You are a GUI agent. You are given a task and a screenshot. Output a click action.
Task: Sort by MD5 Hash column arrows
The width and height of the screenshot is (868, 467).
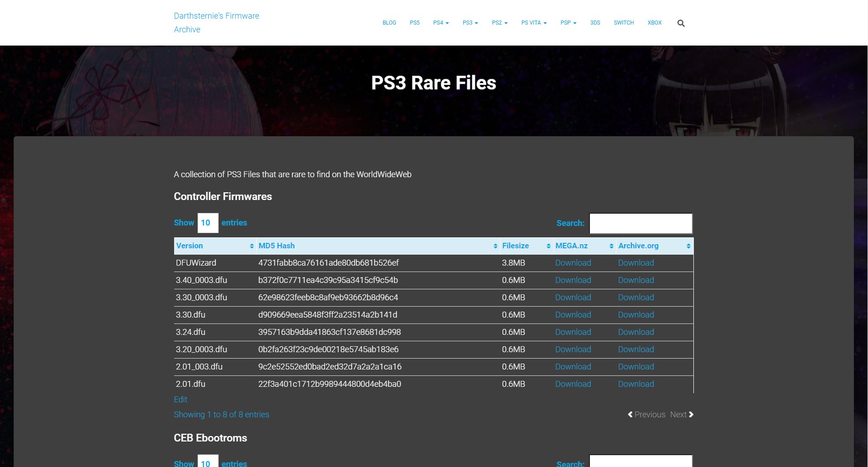pyautogui.click(x=495, y=246)
